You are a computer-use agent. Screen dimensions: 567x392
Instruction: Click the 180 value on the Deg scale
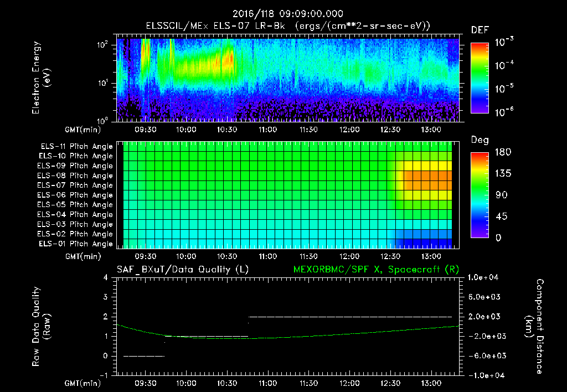[503, 152]
